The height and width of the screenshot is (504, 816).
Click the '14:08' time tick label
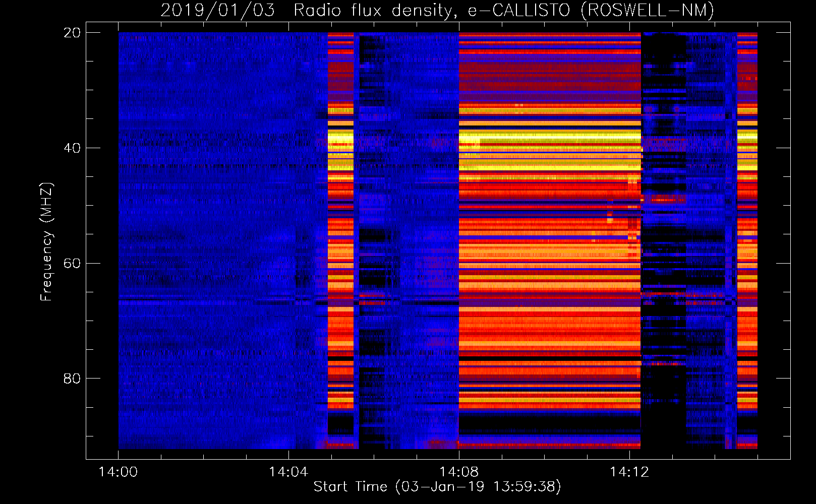(x=459, y=472)
